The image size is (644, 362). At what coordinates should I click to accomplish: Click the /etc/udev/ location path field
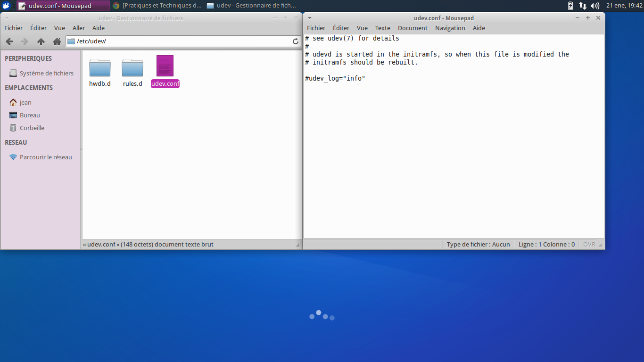182,41
